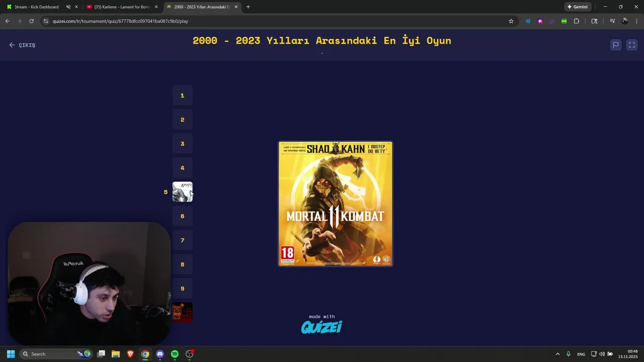This screenshot has width=644, height=362.
Task: Open the media controls music icon
Action: (x=612, y=21)
